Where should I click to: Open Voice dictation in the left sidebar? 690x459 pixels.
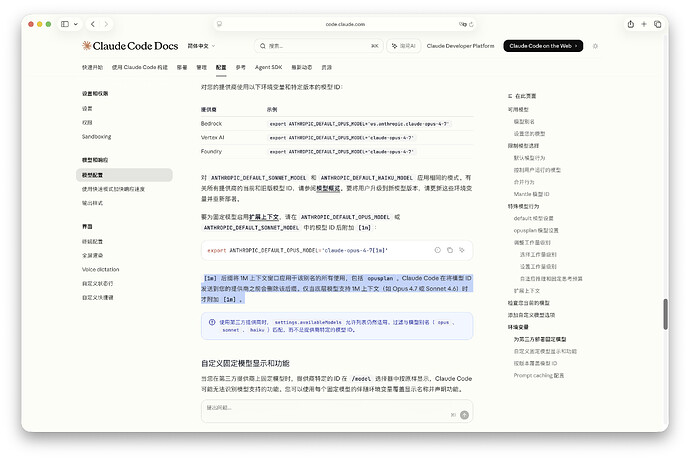(x=100, y=269)
